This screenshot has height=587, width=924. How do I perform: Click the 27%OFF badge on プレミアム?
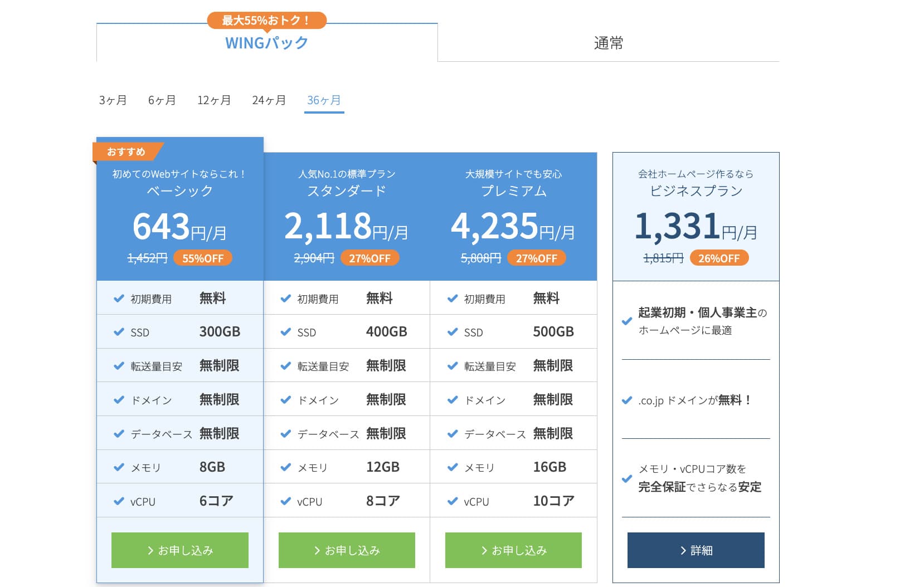[536, 258]
